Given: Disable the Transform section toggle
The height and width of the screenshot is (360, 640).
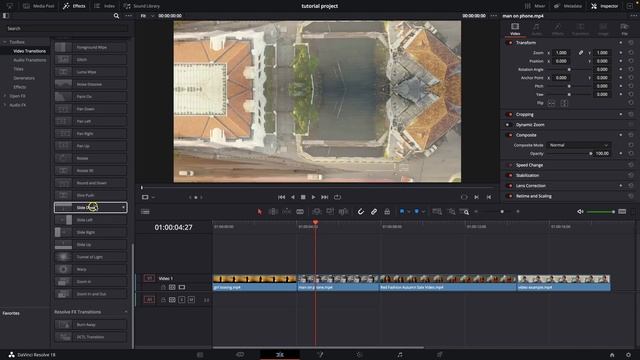Looking at the screenshot, I should tap(509, 42).
